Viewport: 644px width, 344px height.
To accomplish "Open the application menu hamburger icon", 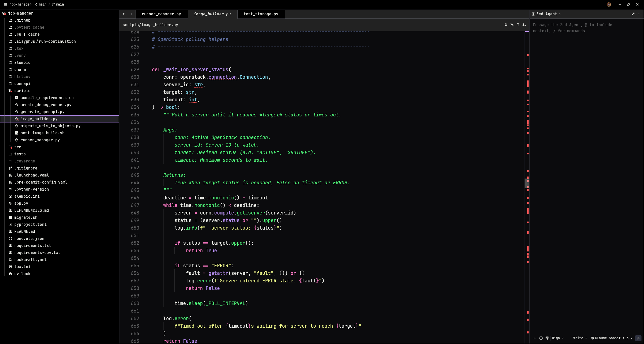I will coord(5,4).
